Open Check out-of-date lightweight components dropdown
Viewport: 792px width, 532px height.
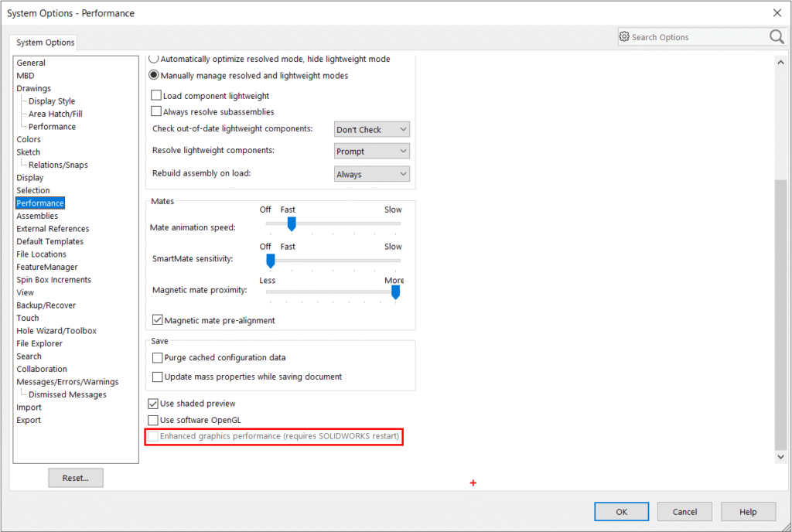pos(372,129)
